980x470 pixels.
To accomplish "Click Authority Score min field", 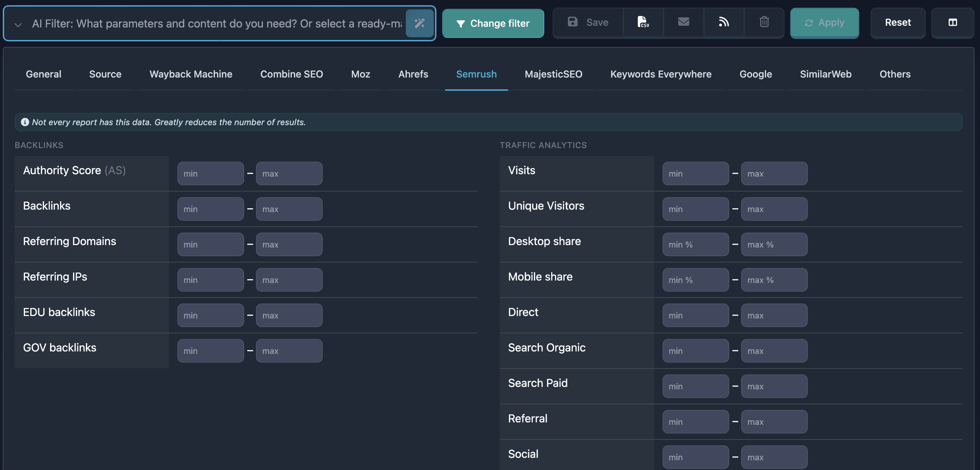I will [210, 173].
